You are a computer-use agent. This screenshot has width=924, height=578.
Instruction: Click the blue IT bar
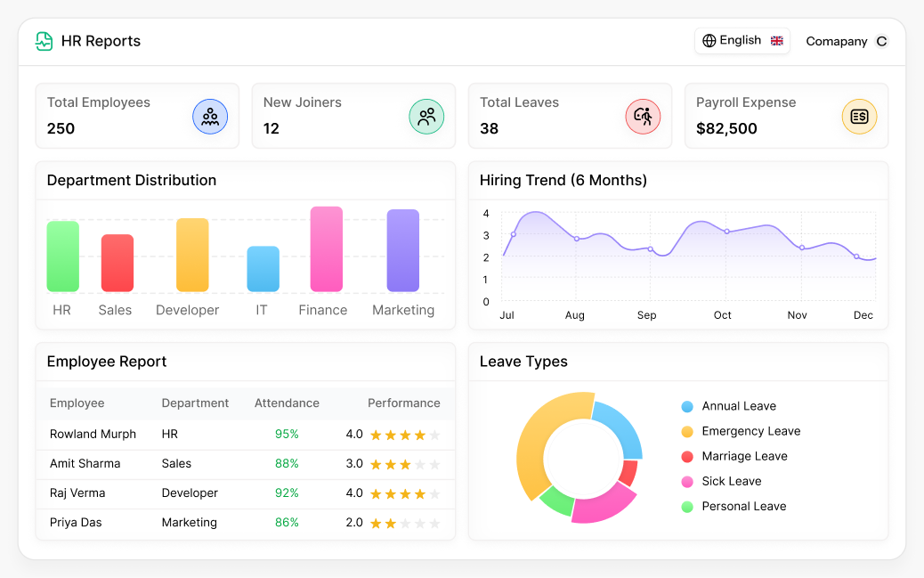[x=263, y=269]
